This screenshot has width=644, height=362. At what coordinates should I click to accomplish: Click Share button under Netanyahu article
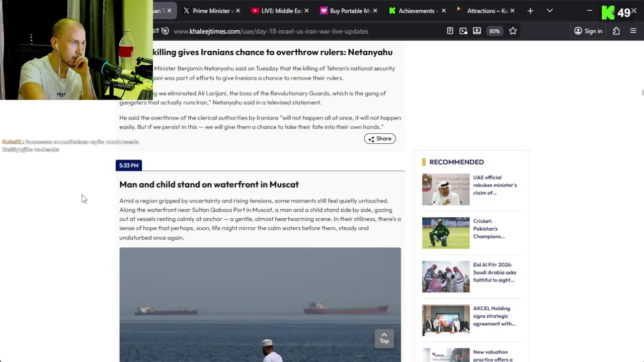pos(380,139)
